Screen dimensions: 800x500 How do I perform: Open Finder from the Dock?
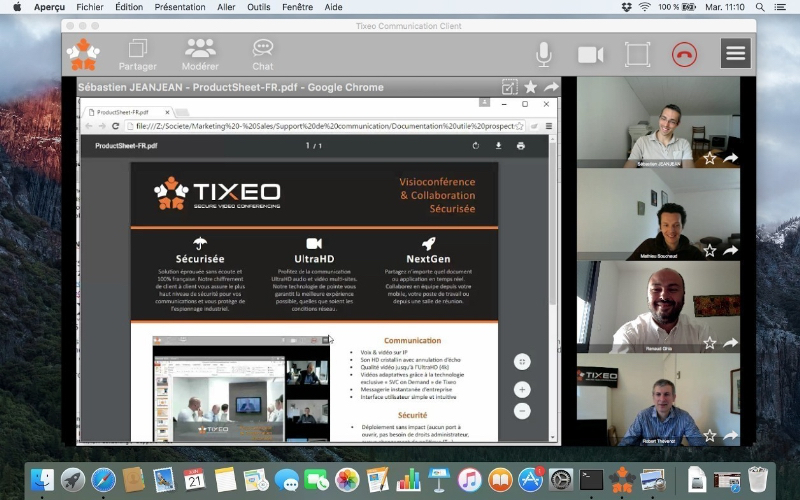point(42,480)
